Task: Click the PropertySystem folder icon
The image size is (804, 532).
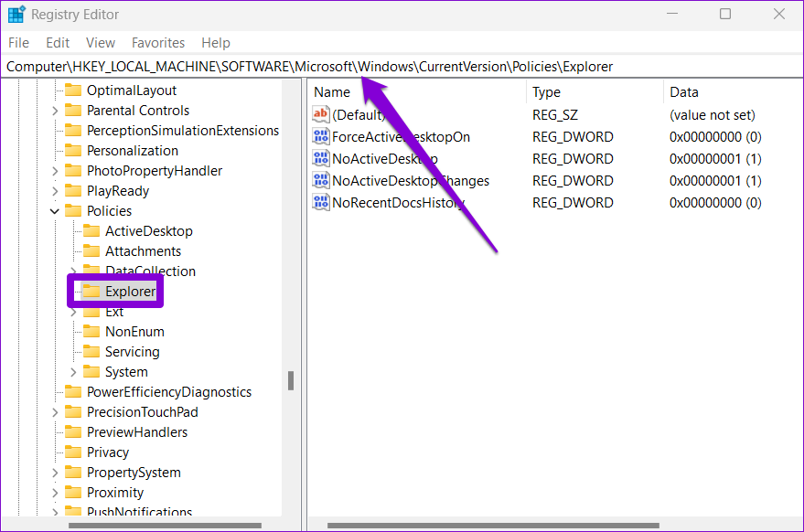Action: [x=73, y=472]
